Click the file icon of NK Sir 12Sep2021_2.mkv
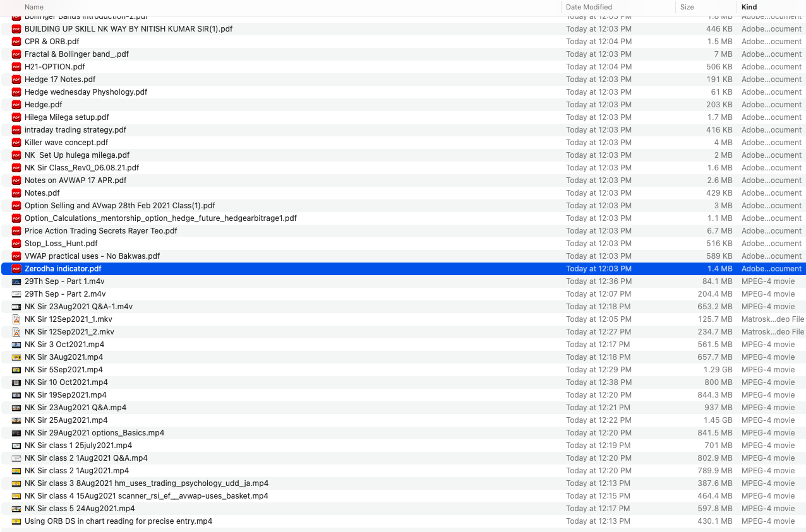806x532 pixels. click(16, 332)
